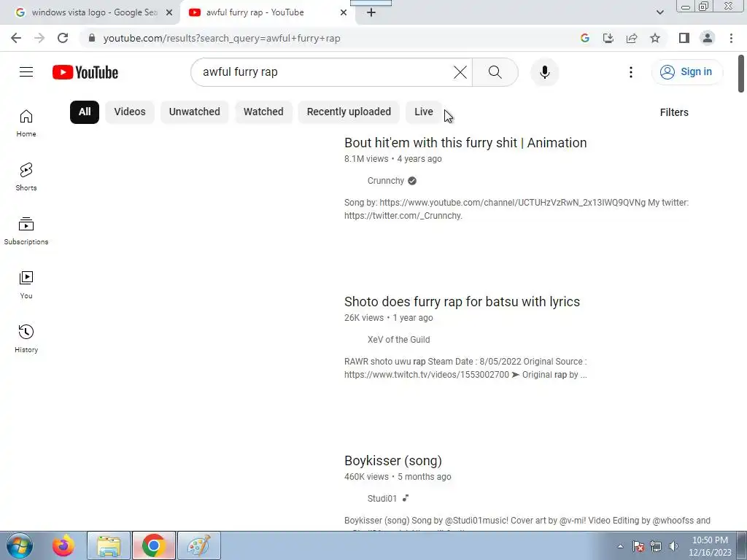Open the YouTube hamburger guide menu
The height and width of the screenshot is (560, 747).
[x=26, y=72]
